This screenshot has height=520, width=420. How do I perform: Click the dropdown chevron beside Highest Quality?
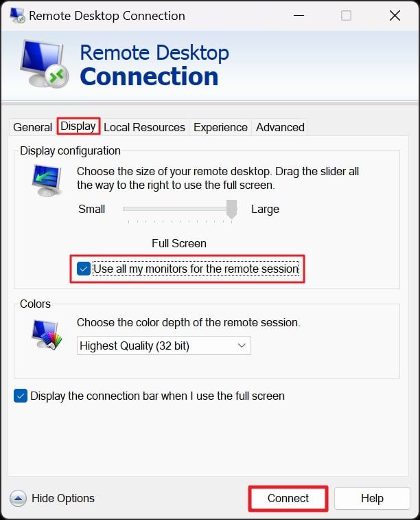point(242,346)
